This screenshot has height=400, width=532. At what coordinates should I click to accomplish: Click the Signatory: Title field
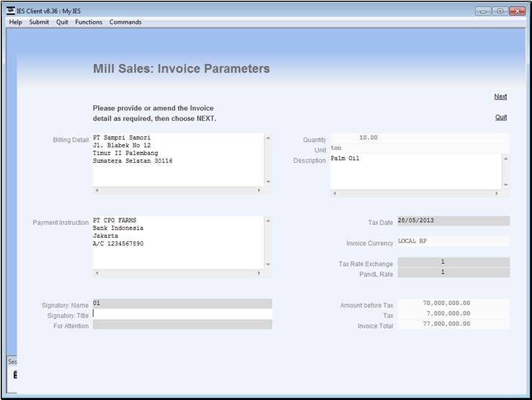183,314
